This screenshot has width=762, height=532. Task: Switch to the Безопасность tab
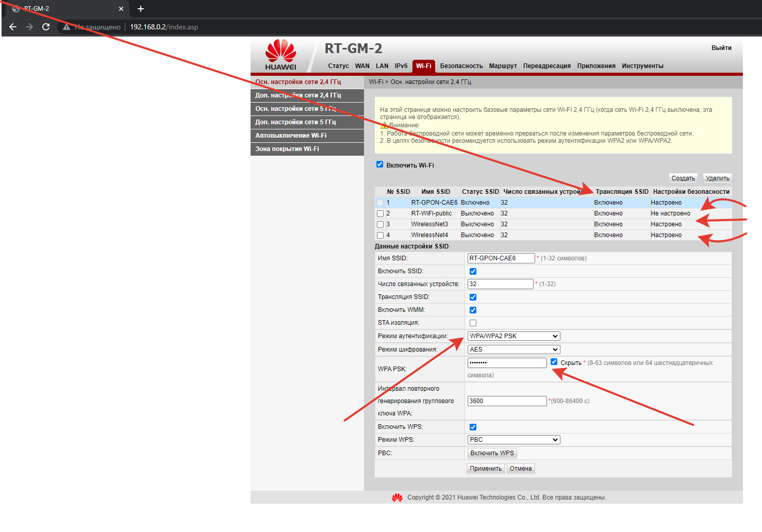tap(461, 66)
